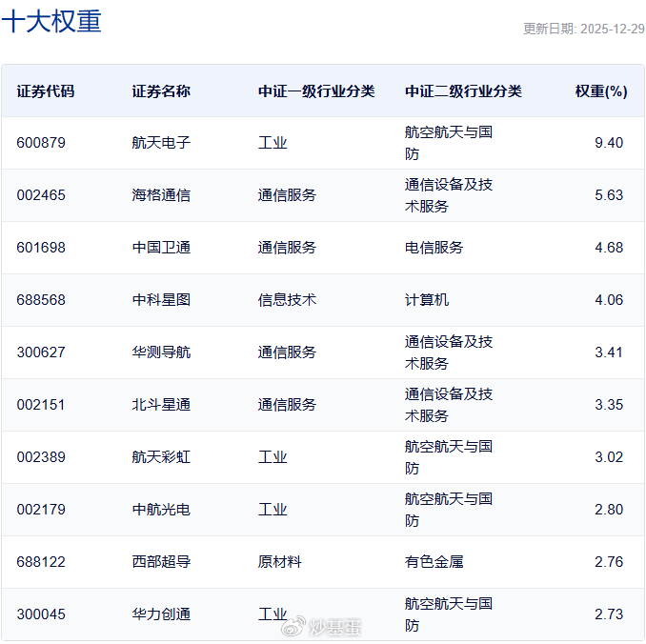Click 工业 in the 中航光电 row
This screenshot has height=644, width=646.
273,510
